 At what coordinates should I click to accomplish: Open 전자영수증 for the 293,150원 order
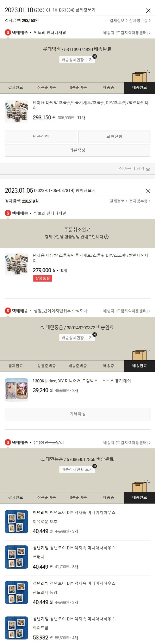pyautogui.click(x=140, y=20)
